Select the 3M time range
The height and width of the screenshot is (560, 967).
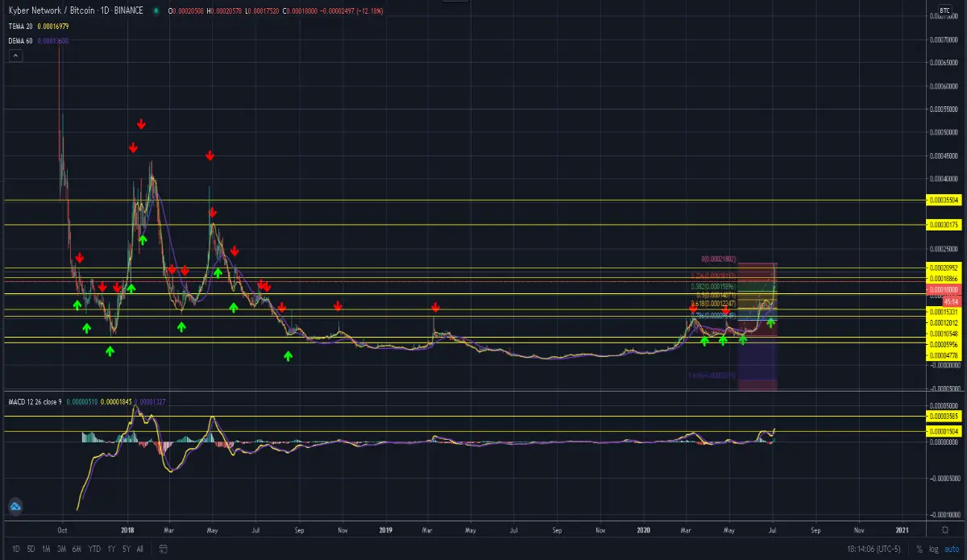click(x=61, y=550)
